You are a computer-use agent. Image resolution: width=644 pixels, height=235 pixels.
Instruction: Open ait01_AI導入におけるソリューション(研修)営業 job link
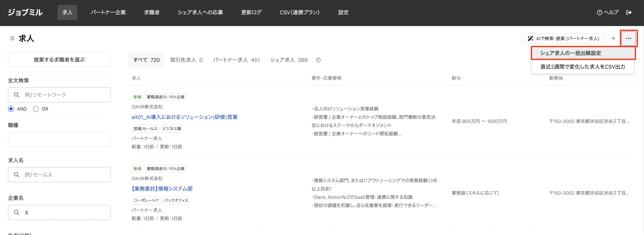184,117
